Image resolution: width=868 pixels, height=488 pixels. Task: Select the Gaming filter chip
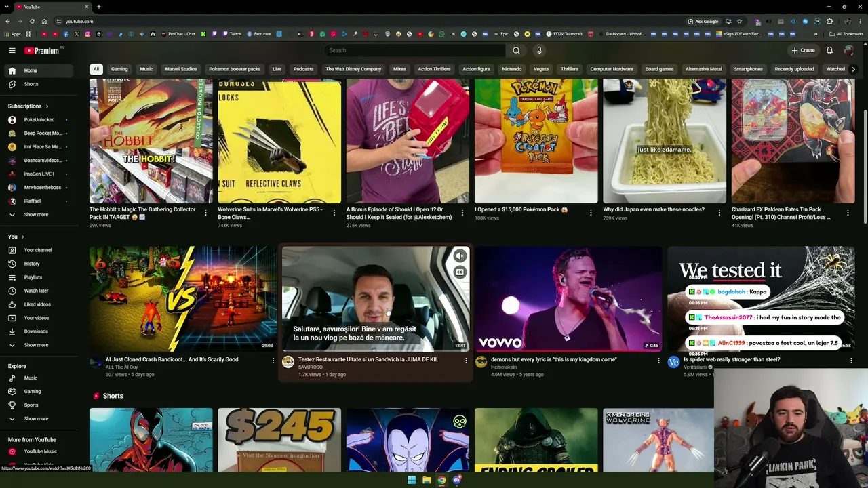click(119, 69)
